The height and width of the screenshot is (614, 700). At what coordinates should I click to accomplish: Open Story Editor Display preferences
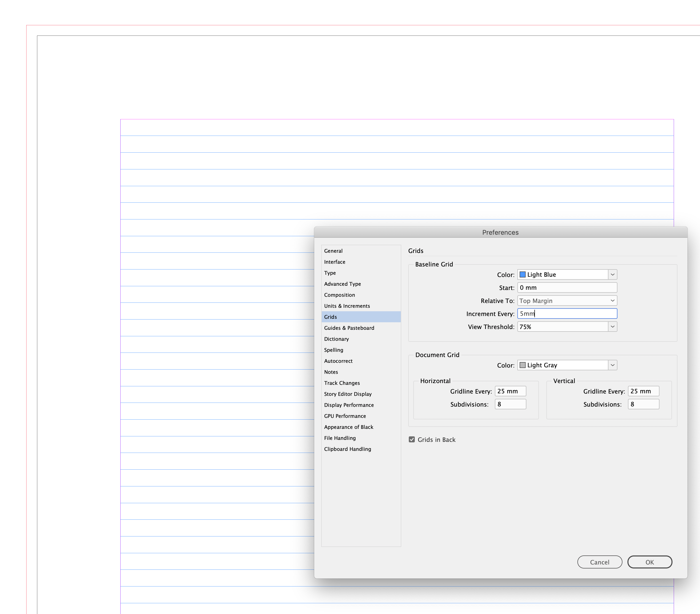(x=348, y=394)
